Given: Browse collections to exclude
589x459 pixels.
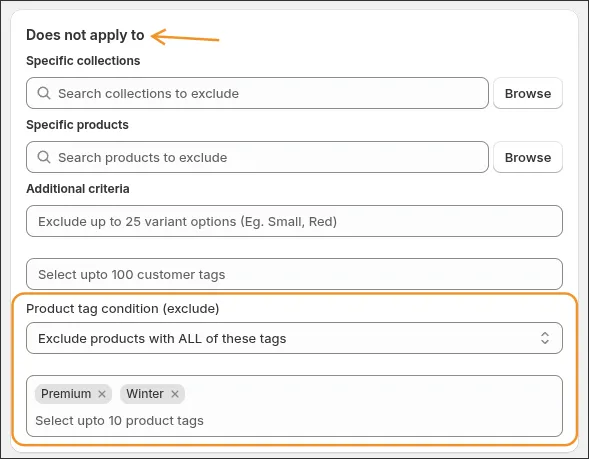Looking at the screenshot, I should coord(528,93).
